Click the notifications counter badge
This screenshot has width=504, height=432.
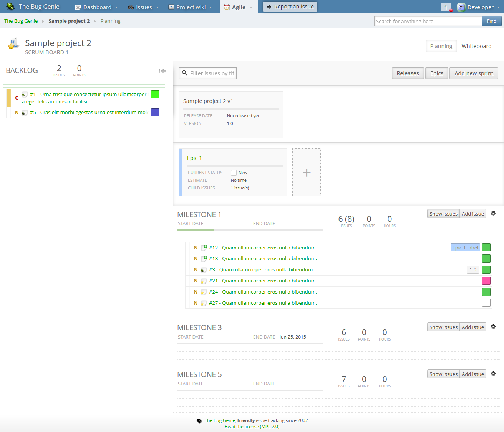(446, 7)
